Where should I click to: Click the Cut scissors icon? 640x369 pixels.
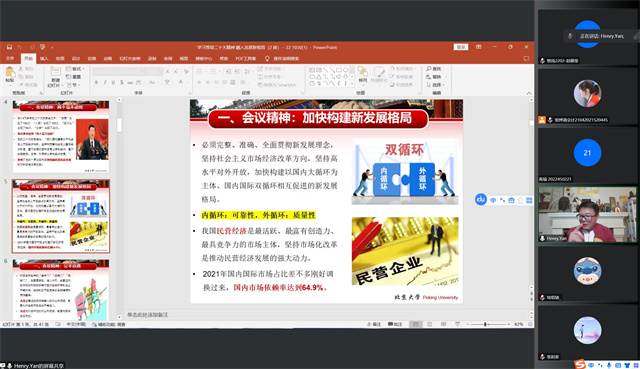pyautogui.click(x=21, y=69)
